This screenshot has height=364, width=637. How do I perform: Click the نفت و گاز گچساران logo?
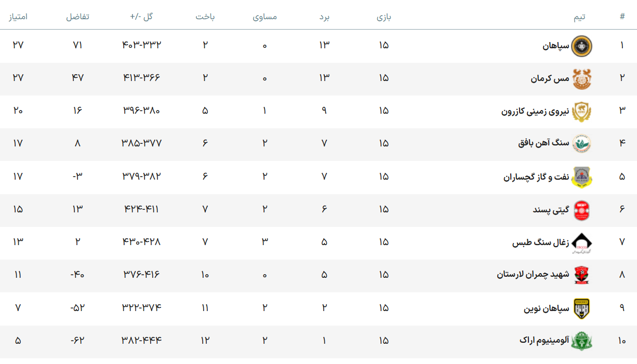(x=582, y=177)
